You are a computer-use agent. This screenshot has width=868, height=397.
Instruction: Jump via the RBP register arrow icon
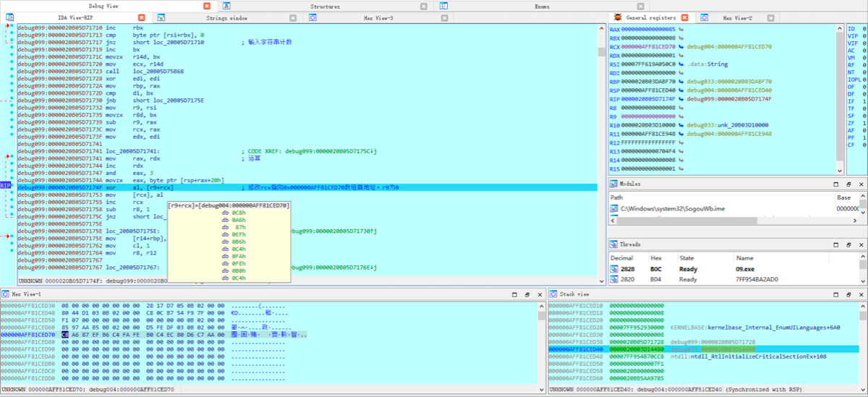[681, 82]
